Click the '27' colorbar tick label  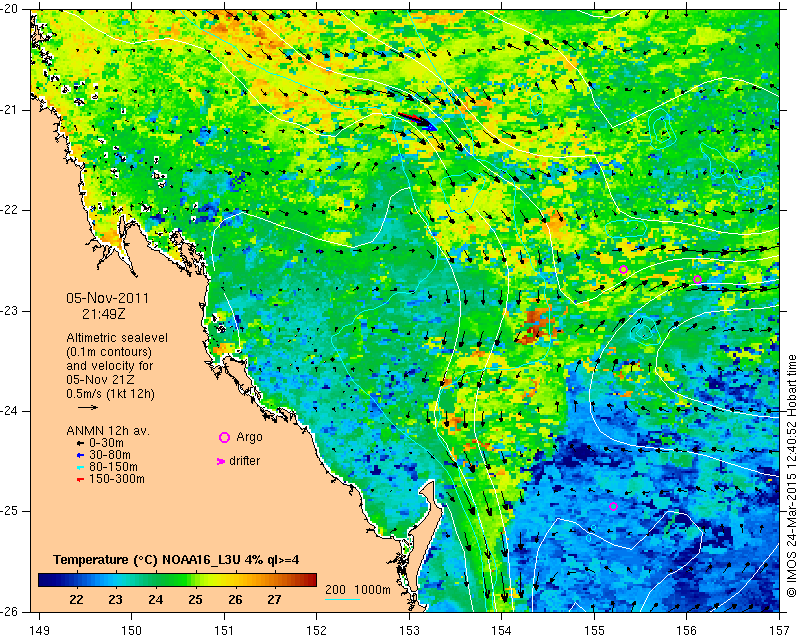click(274, 600)
